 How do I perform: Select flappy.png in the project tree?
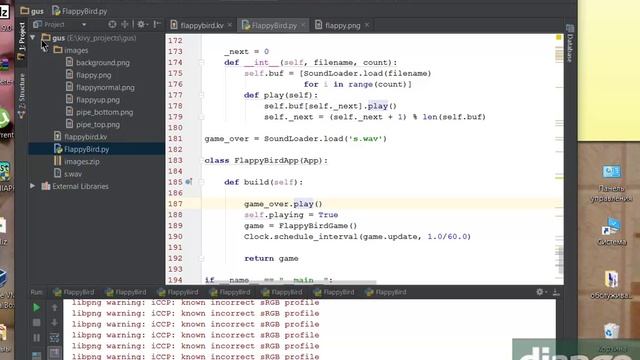pos(88,75)
